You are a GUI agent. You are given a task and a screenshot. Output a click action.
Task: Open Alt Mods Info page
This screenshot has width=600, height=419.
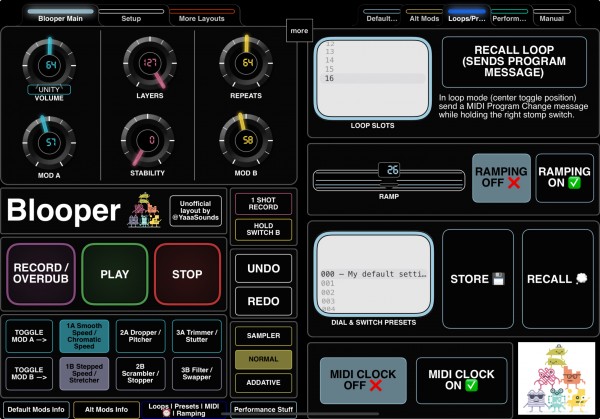click(106, 409)
